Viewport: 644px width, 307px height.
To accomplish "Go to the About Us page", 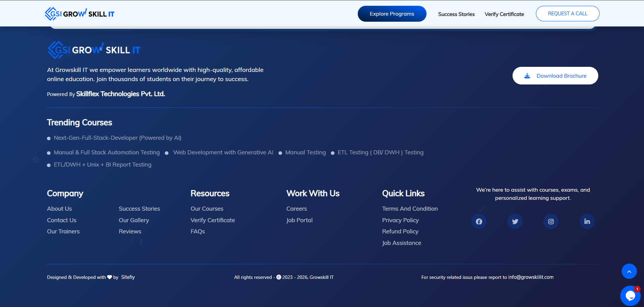I will (59, 209).
